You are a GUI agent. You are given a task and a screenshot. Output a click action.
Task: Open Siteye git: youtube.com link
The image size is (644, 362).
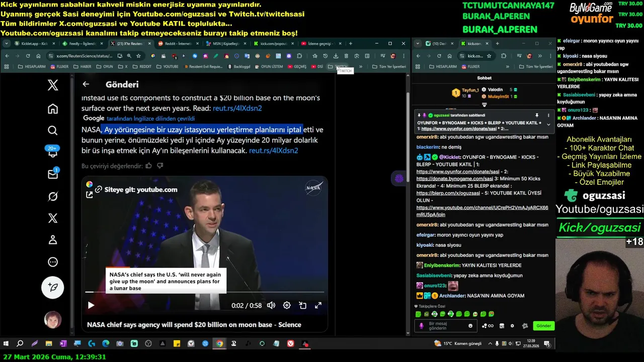coord(136,190)
